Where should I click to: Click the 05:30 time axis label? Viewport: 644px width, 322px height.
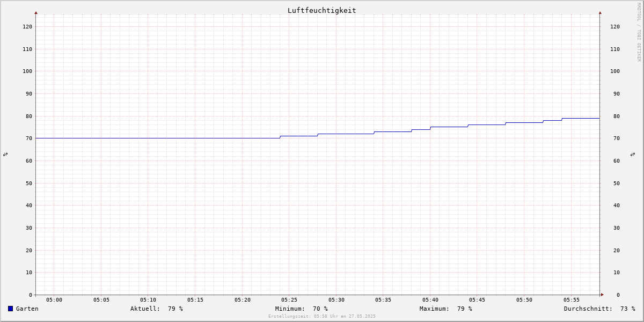tap(336, 300)
